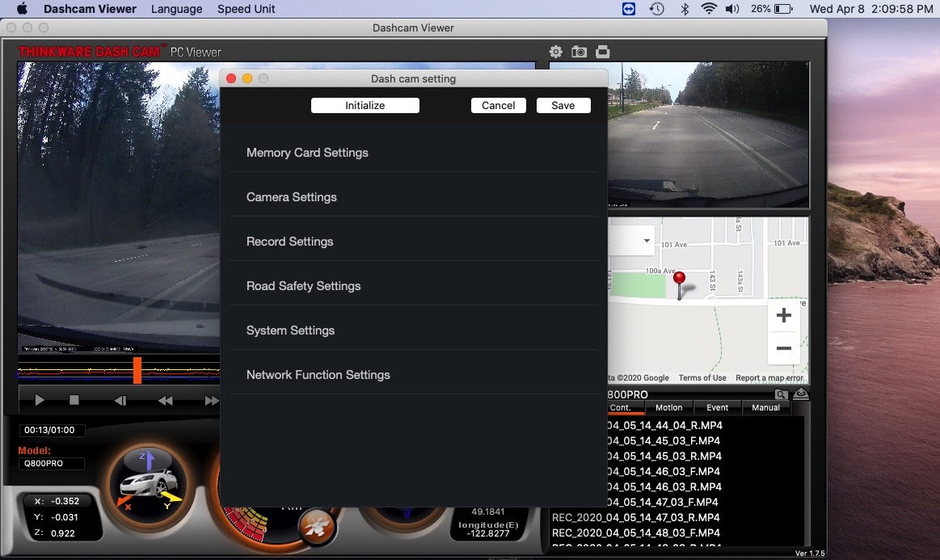Viewport: 940px width, 560px height.
Task: Zoom out on the map
Action: [x=783, y=347]
